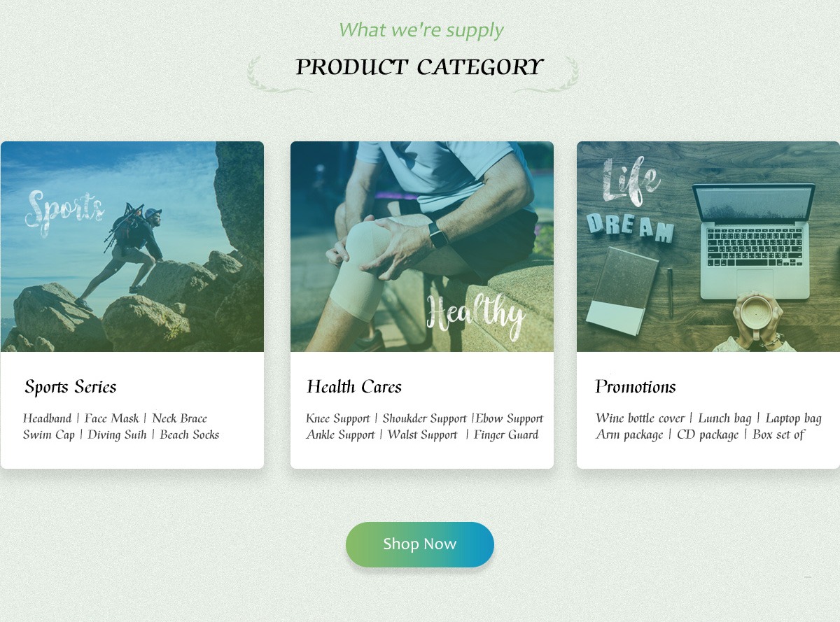Click the PRODUCT CATEGORY title
Screen dimensions: 840x622
click(x=419, y=67)
